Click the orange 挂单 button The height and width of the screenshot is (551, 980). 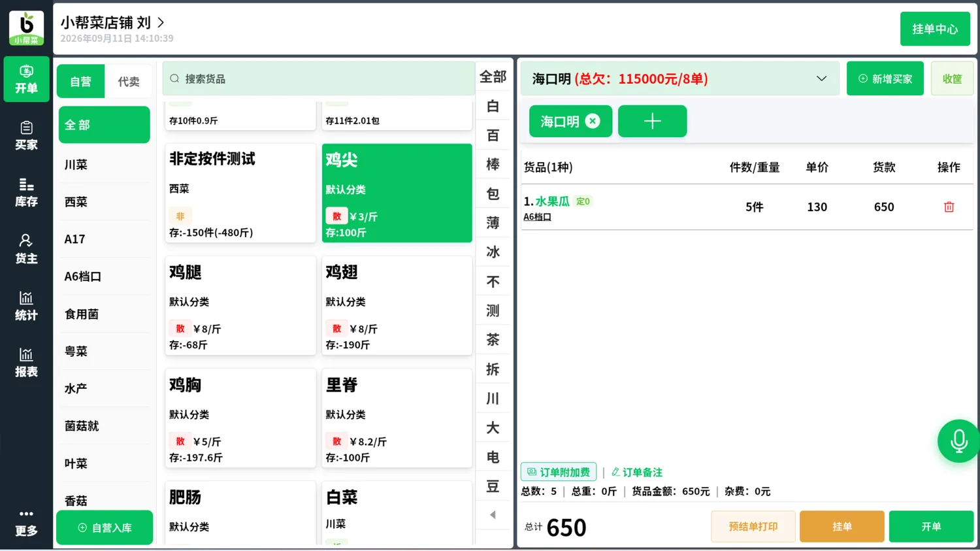841,527
